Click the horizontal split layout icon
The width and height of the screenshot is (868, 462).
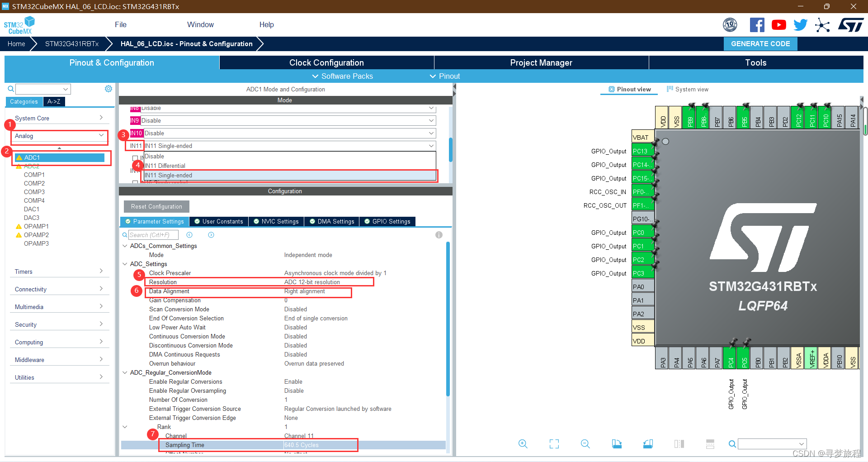(x=710, y=444)
